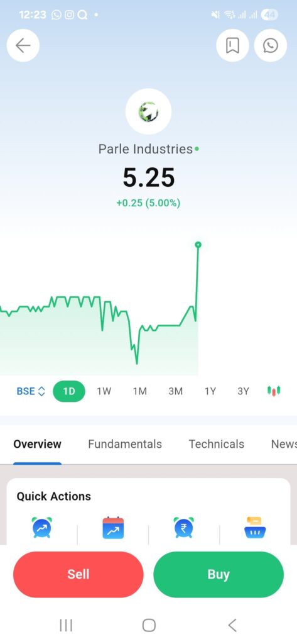Select the 1M chart range

(139, 391)
